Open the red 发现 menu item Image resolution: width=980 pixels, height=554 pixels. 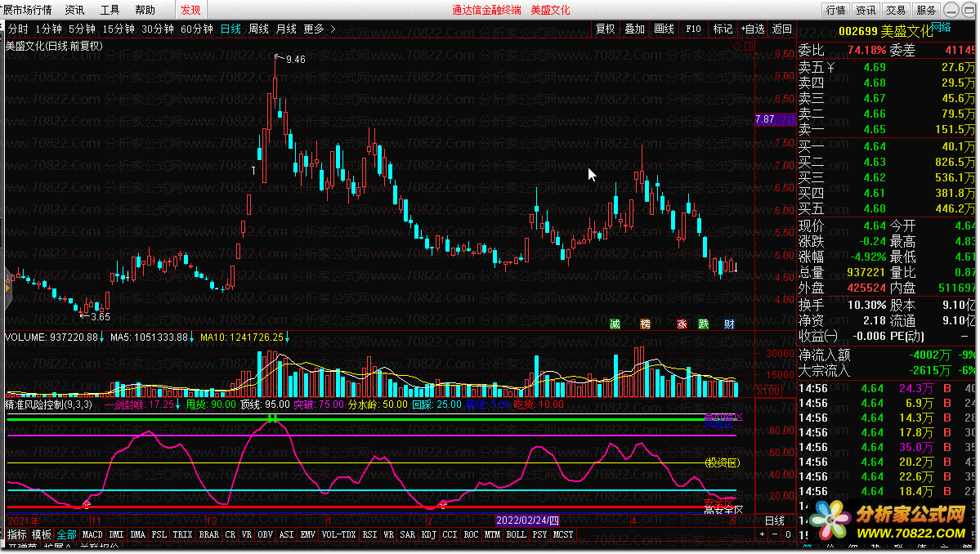click(x=190, y=10)
